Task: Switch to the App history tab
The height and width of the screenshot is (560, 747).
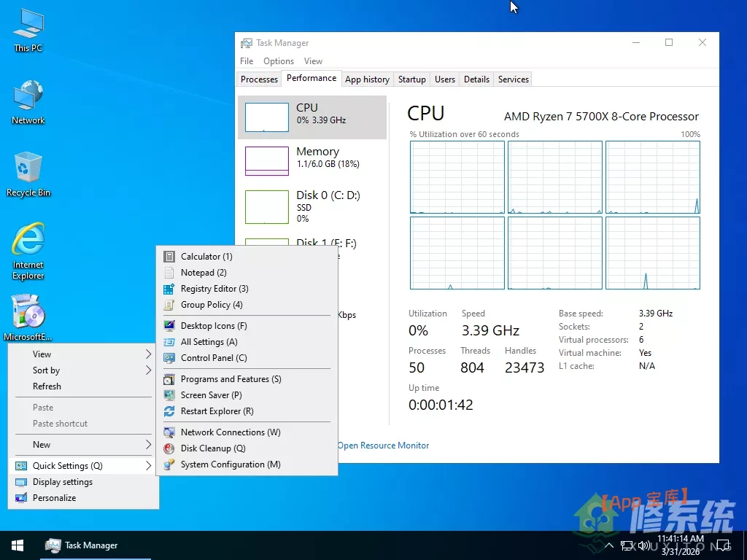Action: 367,79
